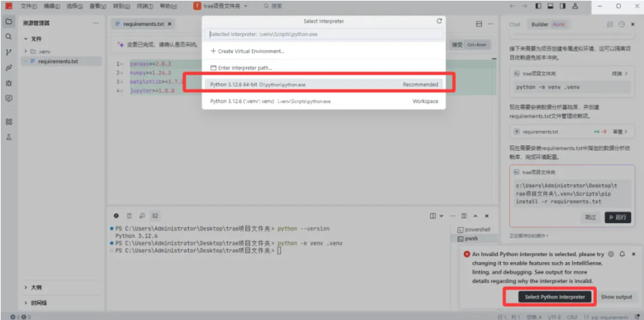
Task: Go forward with the right arrow
Action: click(524, 6)
